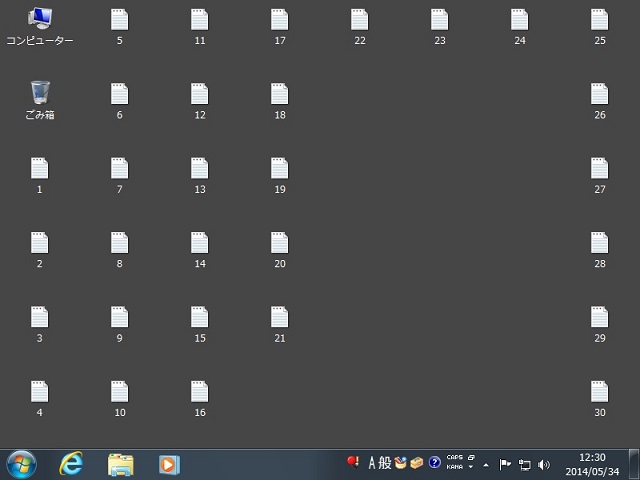
Task: Select text file named 7
Action: click(120, 176)
